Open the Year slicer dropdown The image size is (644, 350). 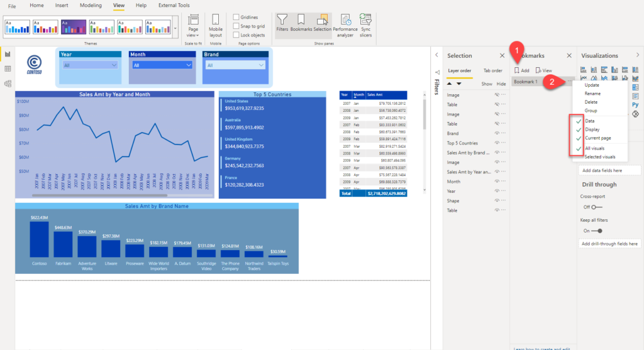coord(90,65)
